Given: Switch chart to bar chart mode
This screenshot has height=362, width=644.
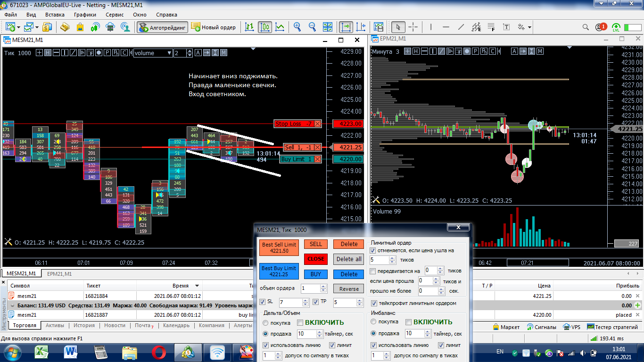Looking at the screenshot, I should pos(250,27).
